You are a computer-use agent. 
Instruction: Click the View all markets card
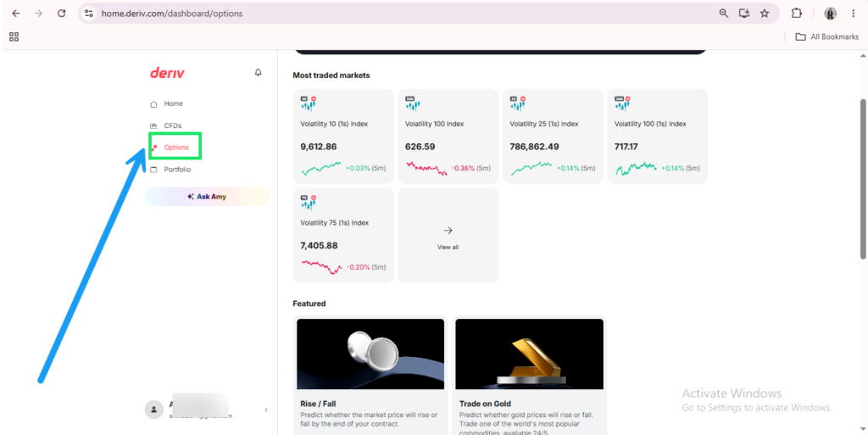(x=448, y=235)
